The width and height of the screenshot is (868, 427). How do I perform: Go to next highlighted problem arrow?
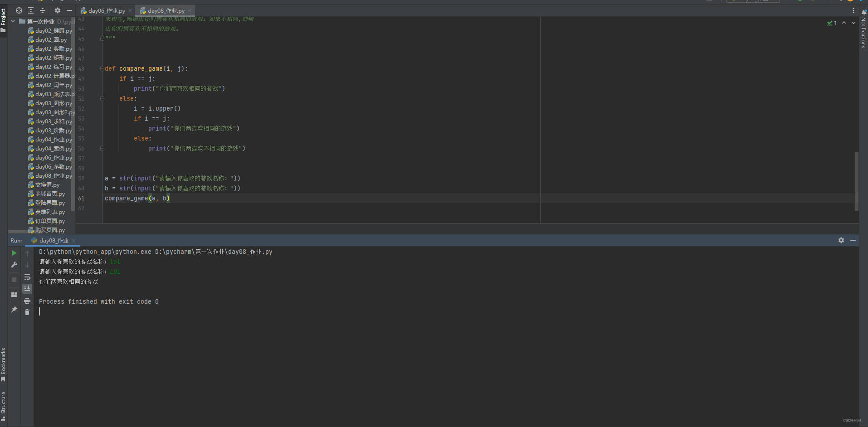[x=853, y=23]
